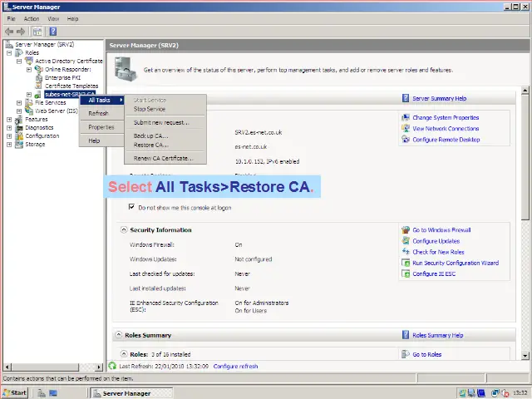This screenshot has width=532, height=399.
Task: Click the View Network Connections icon
Action: [x=406, y=128]
